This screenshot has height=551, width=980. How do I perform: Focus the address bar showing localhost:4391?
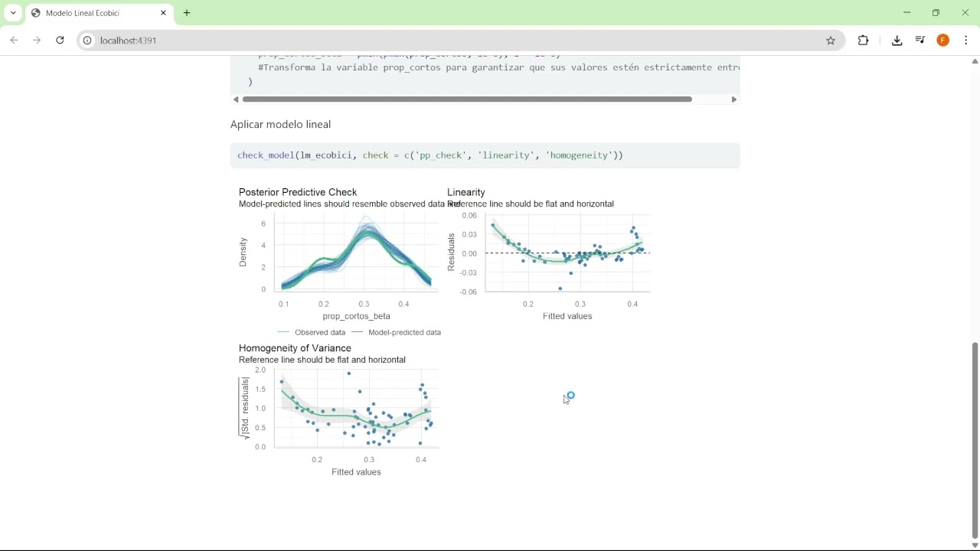tap(459, 41)
